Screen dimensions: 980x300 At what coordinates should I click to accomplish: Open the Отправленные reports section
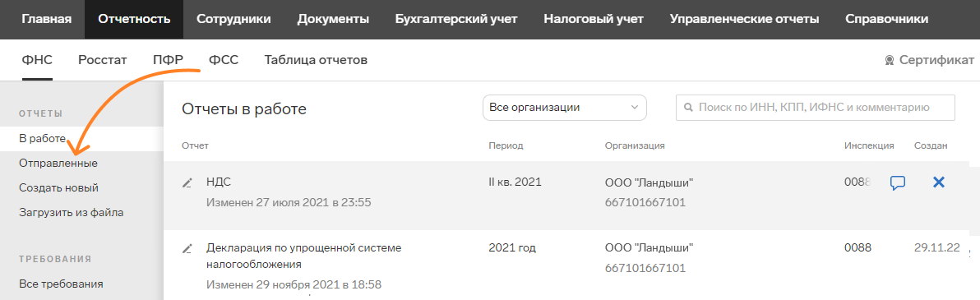pyautogui.click(x=58, y=163)
